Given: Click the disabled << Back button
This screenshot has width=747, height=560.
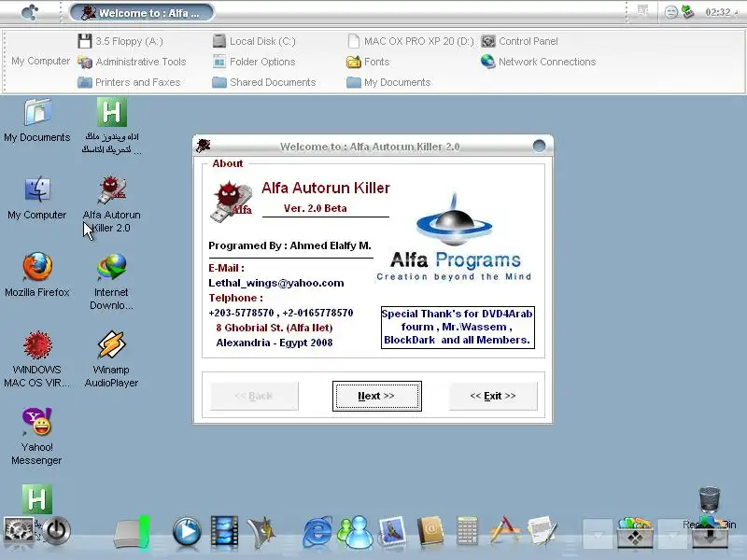Looking at the screenshot, I should point(254,396).
